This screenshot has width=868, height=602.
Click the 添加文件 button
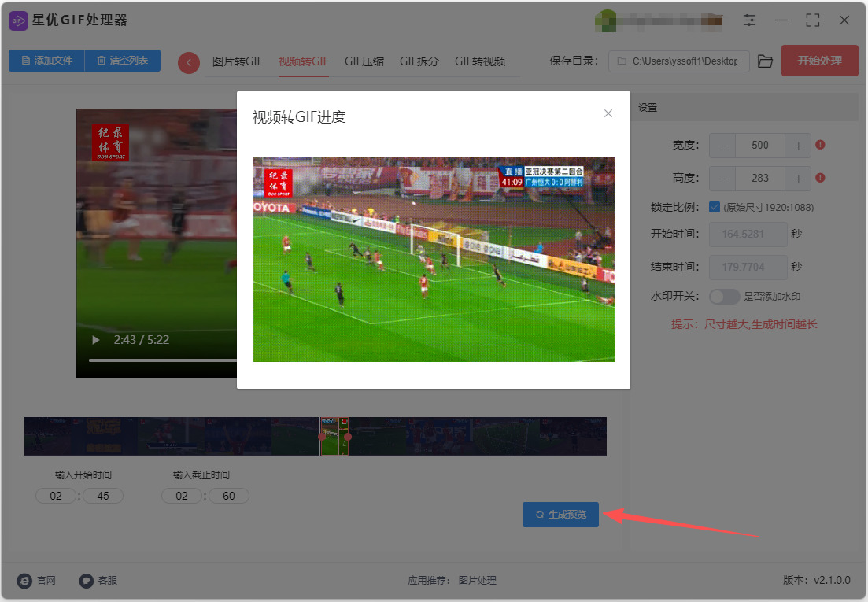click(46, 61)
